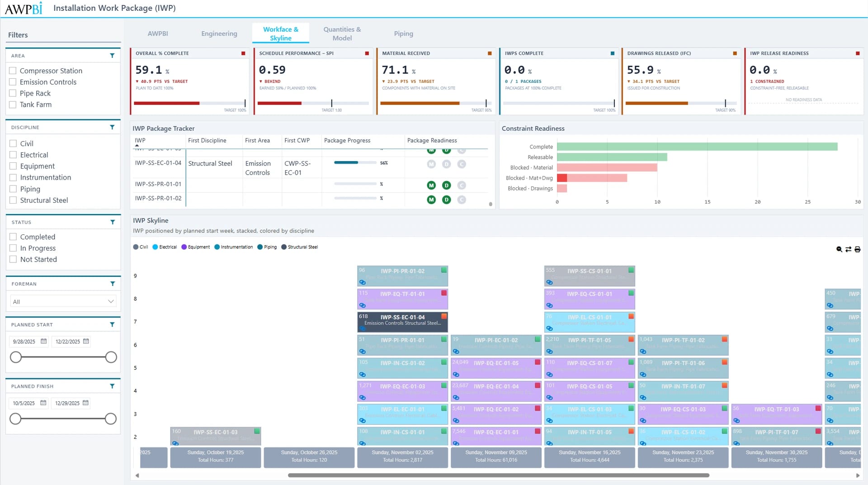868x485 pixels.
Task: Tick the Electrical discipline checkbox
Action: (x=13, y=155)
